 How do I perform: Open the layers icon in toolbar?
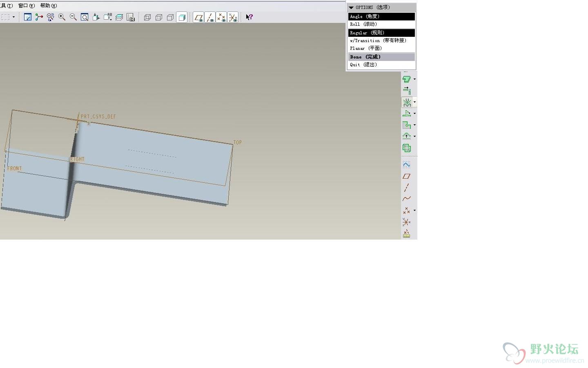click(119, 17)
